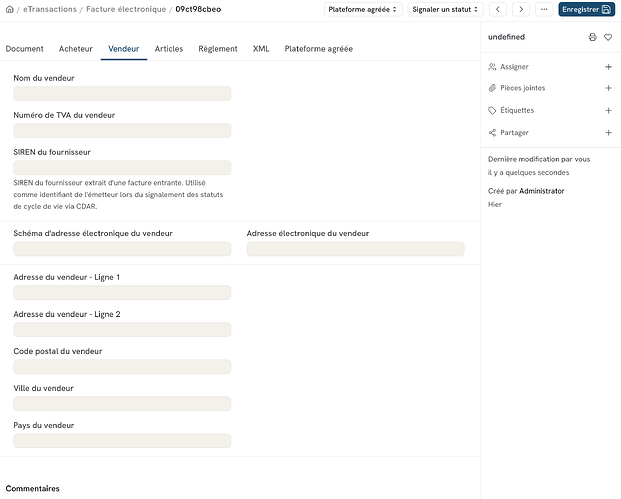Open the Plateforme agréée dropdown in the header
Screen dimensions: 621x499
(x=363, y=10)
